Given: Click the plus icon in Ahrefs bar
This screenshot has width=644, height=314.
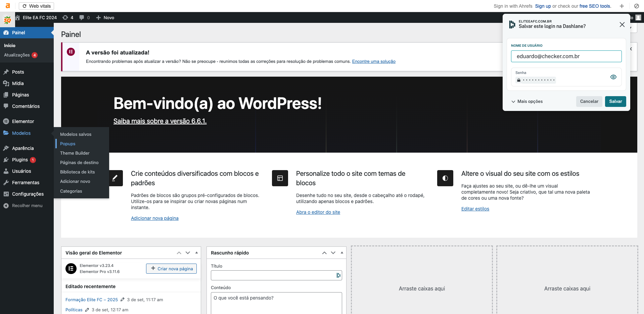Looking at the screenshot, I should click(x=622, y=6).
